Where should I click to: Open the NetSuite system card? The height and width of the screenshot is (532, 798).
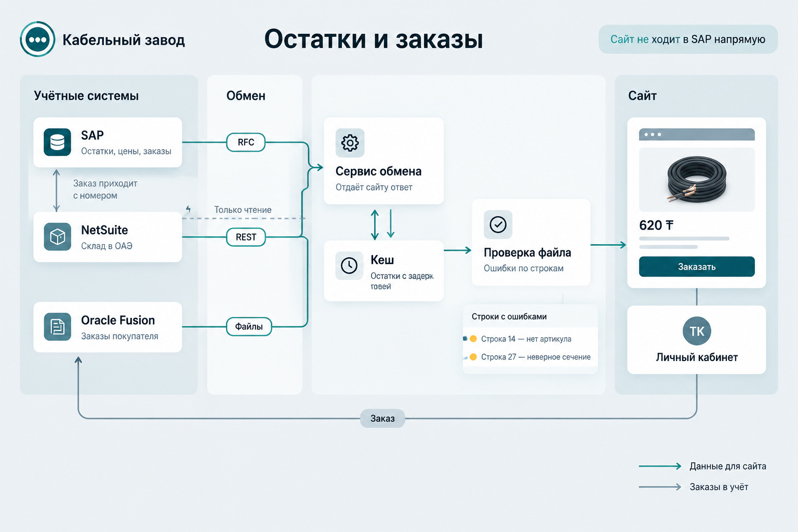tap(108, 237)
